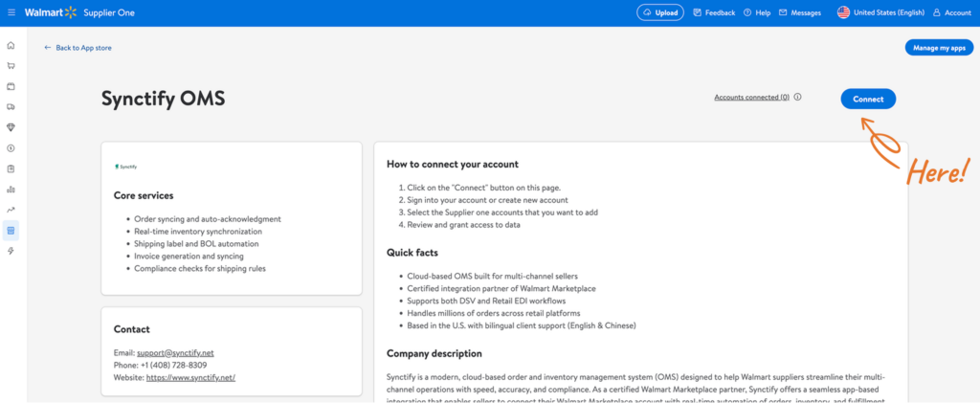Screen dimensions: 980x403
Task: Click the support@synctify.net email link
Action: pos(175,352)
